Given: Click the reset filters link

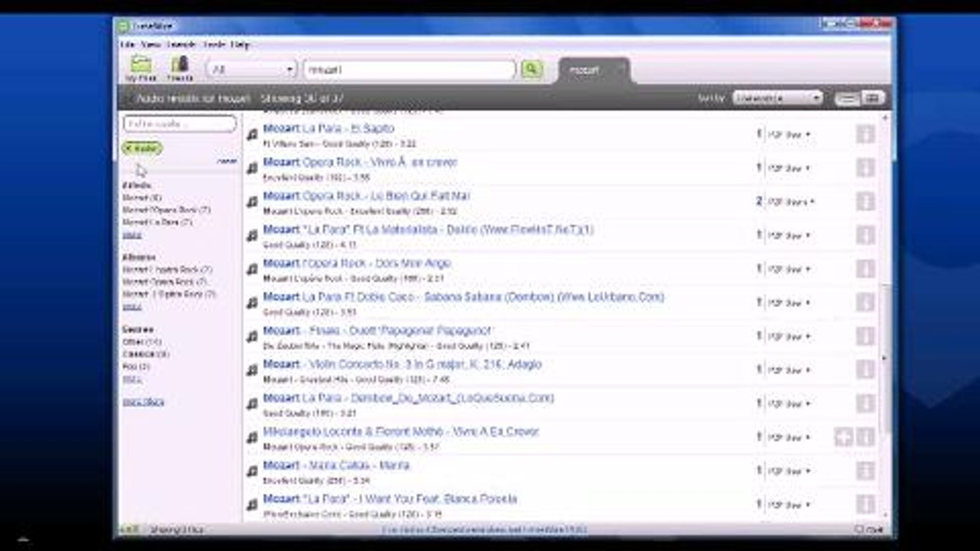Looking at the screenshot, I should click(227, 161).
